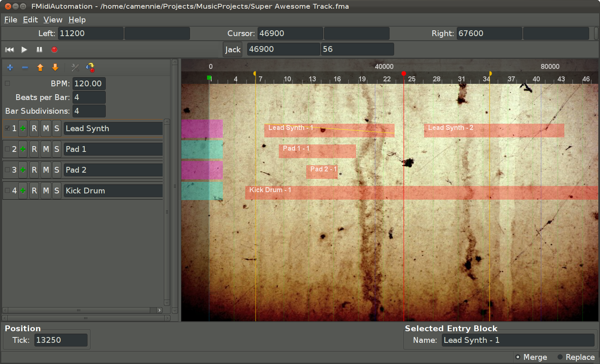Click the Beats per Bar field

coord(89,97)
